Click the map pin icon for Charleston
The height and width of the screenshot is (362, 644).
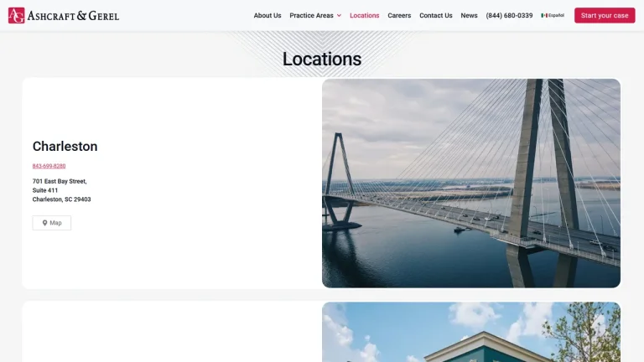click(x=44, y=223)
